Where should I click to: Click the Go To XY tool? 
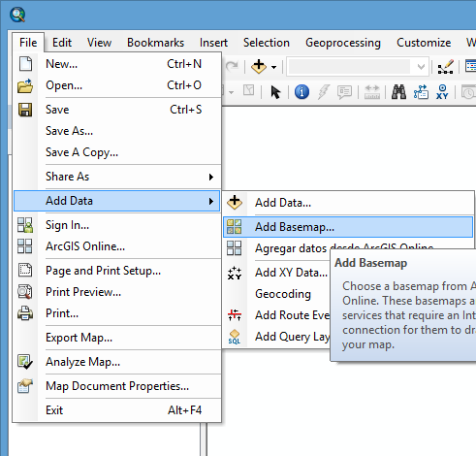[x=442, y=92]
